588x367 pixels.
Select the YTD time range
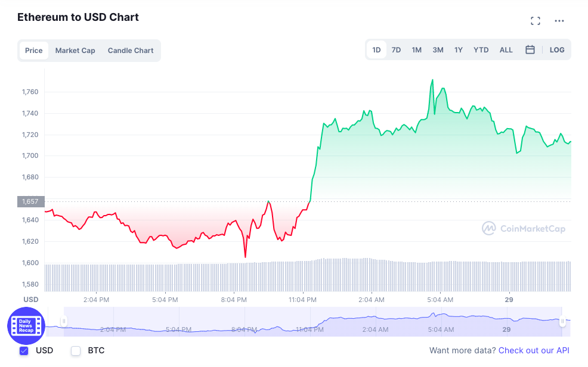(x=481, y=50)
